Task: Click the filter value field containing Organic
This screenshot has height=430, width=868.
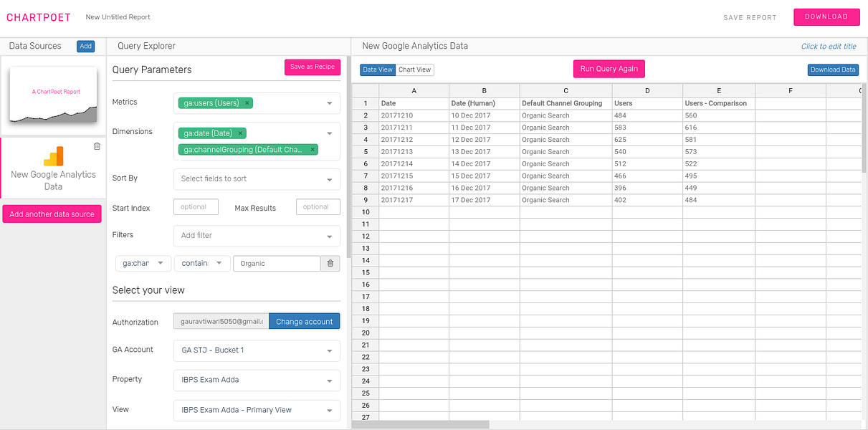Action: point(277,264)
